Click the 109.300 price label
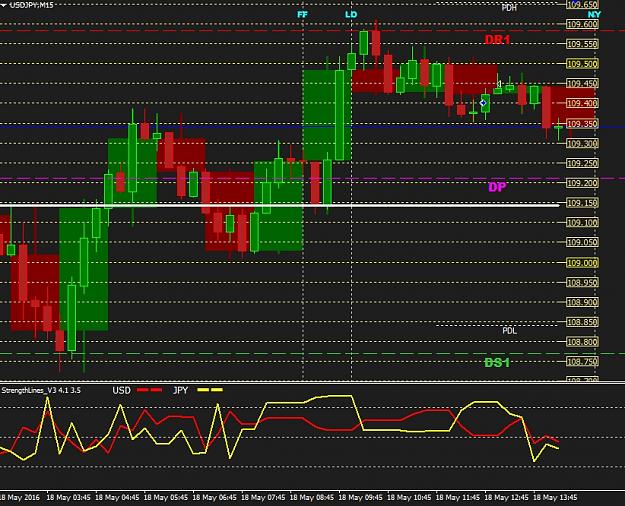 pos(582,143)
